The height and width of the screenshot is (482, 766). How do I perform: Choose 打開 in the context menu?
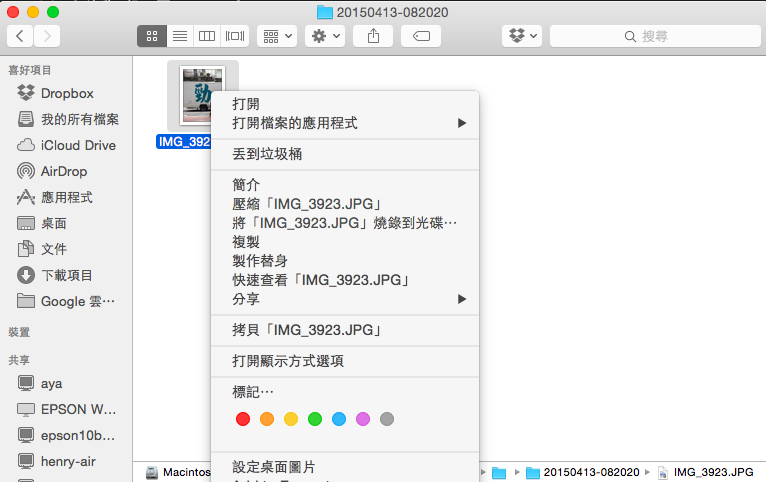pyautogui.click(x=345, y=104)
